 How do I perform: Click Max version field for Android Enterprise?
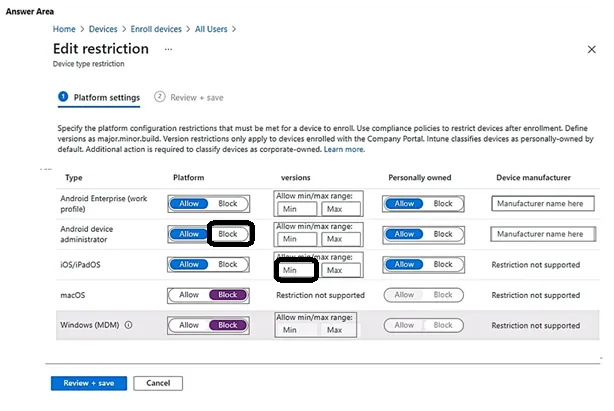[x=341, y=209]
